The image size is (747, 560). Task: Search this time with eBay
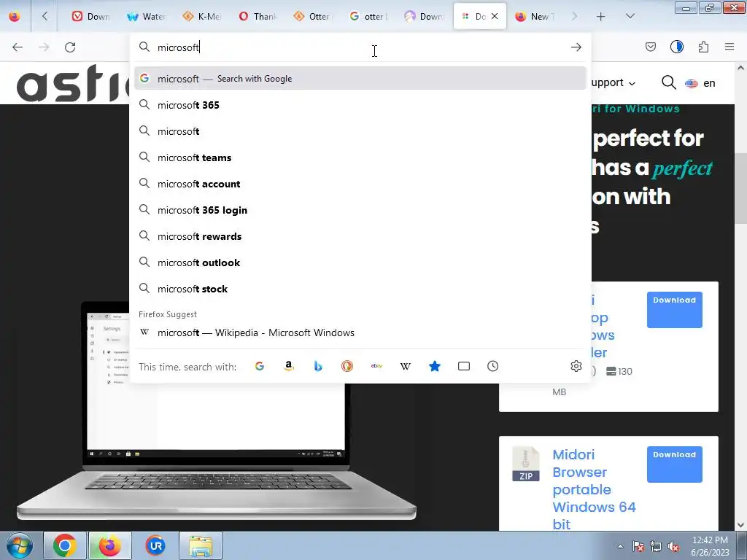coord(376,366)
